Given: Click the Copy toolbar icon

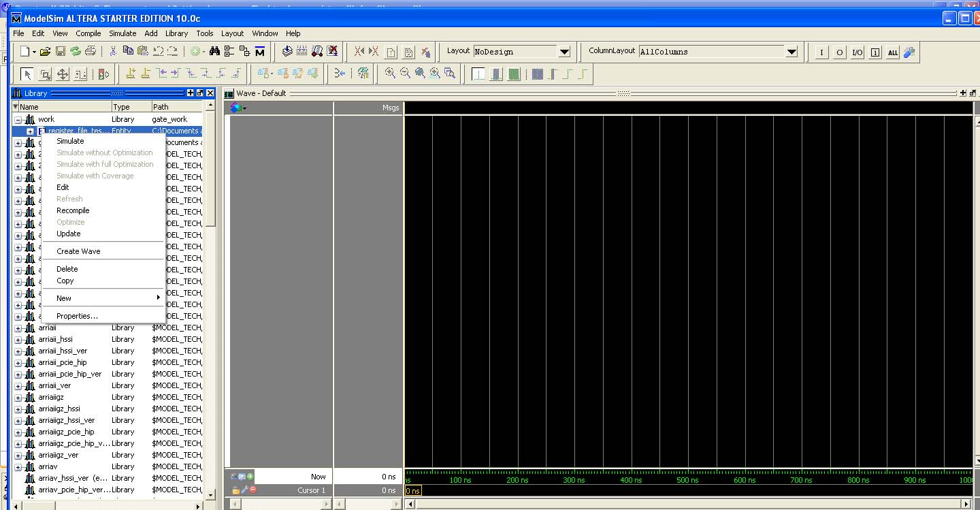Looking at the screenshot, I should (127, 51).
